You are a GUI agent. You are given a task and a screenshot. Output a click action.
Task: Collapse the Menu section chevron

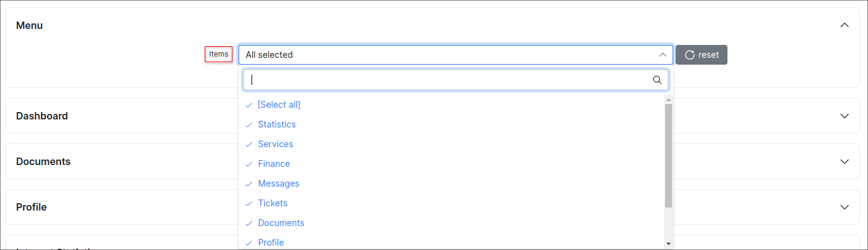(845, 25)
